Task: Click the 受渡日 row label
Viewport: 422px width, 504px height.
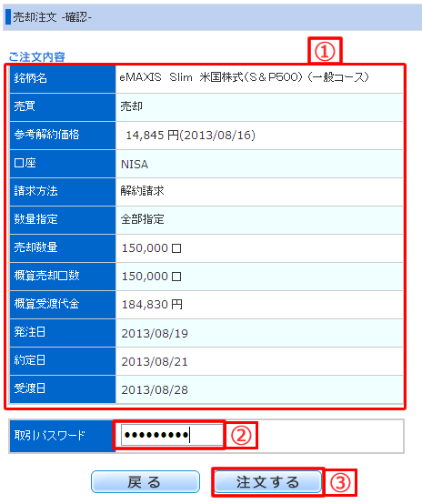Action: (30, 388)
